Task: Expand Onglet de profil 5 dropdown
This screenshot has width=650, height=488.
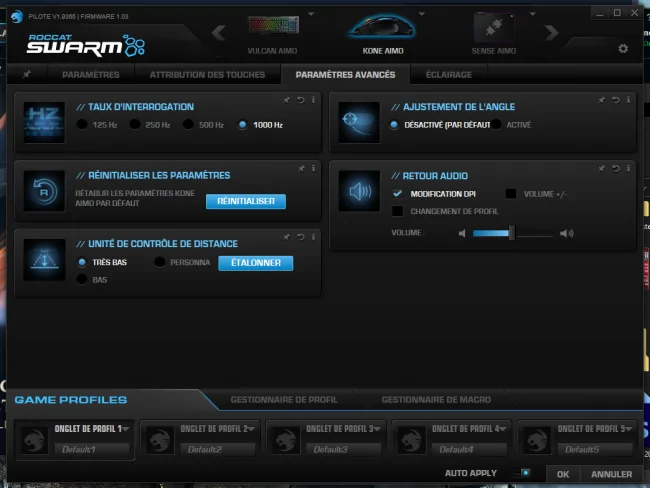Action: pos(628,428)
